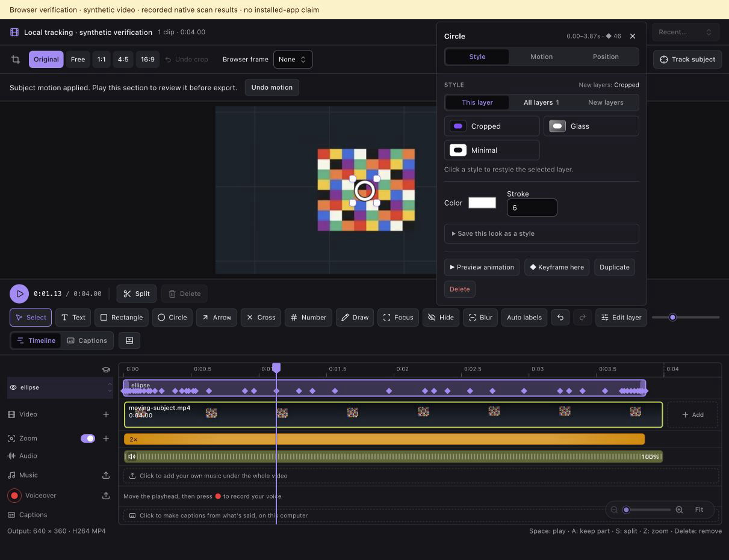The height and width of the screenshot is (560, 729).
Task: Upload a Voiceover audio file
Action: 106,496
